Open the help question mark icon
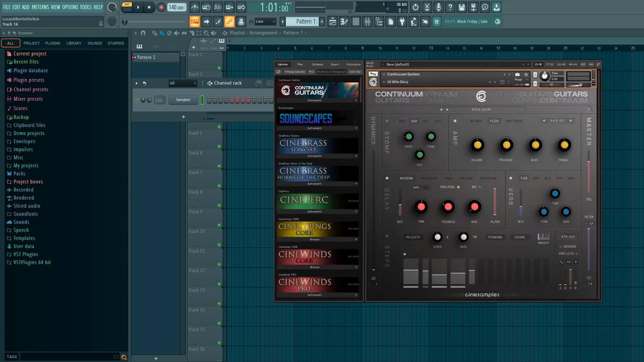This screenshot has width=644, height=362. click(x=450, y=7)
